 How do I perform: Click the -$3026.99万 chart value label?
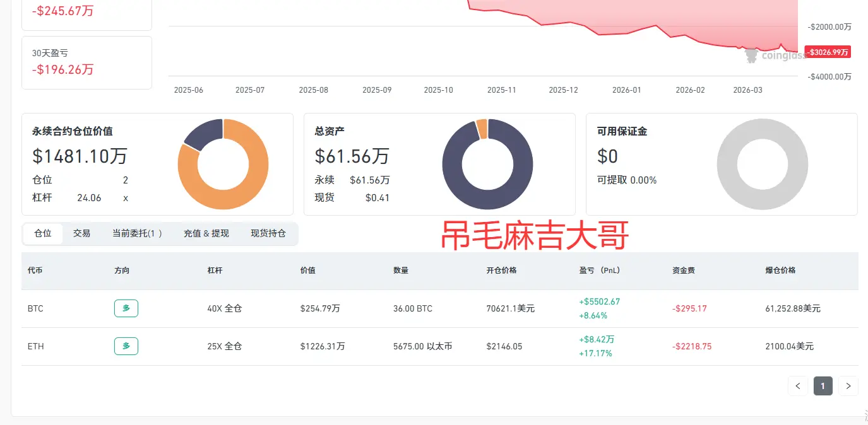pyautogui.click(x=829, y=52)
